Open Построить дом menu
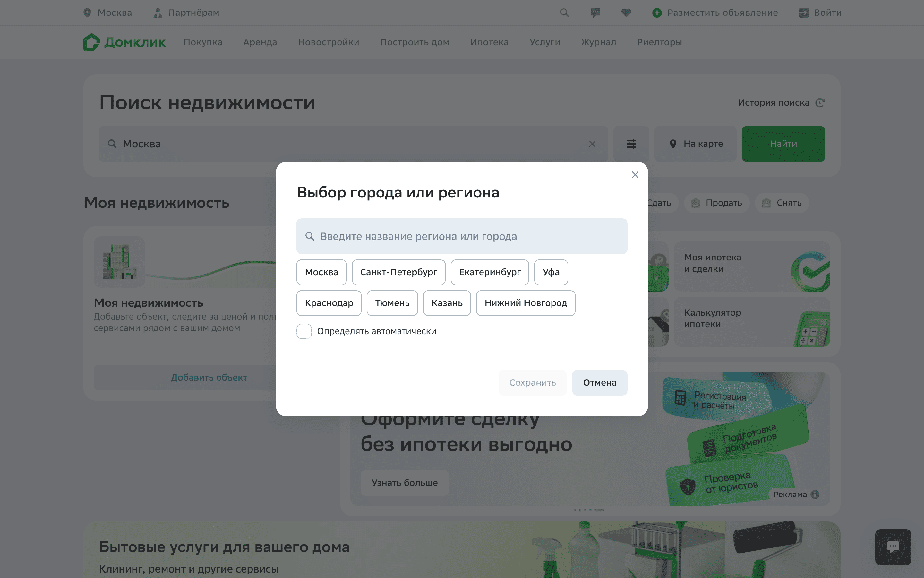 (415, 42)
